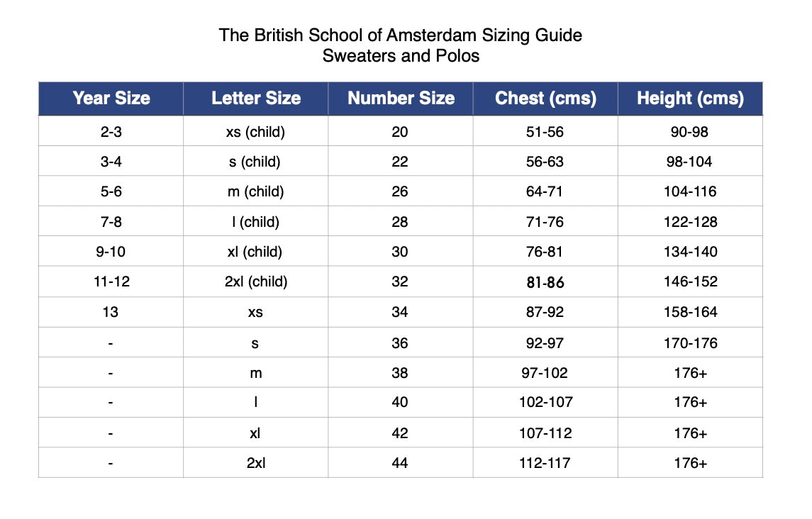Select number size 44 cell
The width and height of the screenshot is (812, 519).
tap(400, 464)
